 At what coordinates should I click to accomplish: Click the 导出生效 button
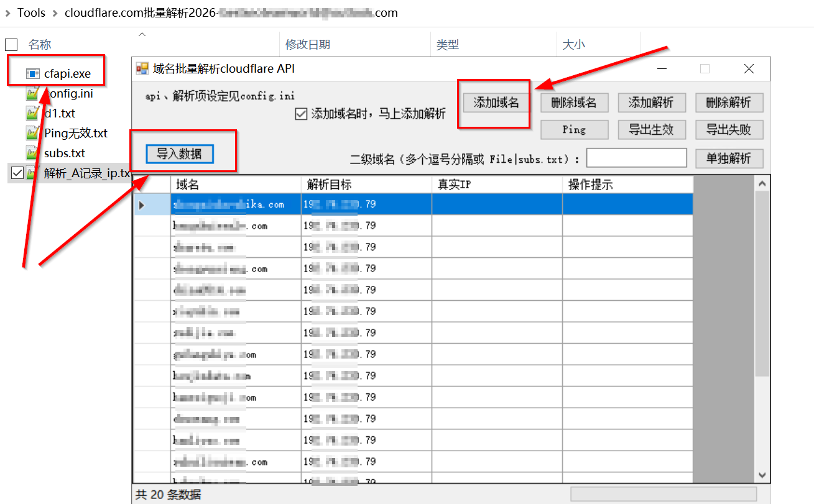[x=651, y=129]
